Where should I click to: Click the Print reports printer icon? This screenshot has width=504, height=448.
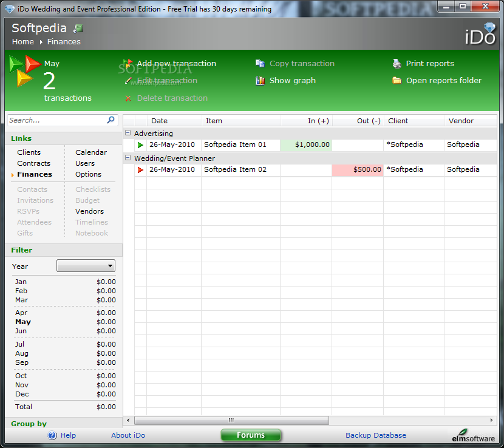click(x=397, y=64)
